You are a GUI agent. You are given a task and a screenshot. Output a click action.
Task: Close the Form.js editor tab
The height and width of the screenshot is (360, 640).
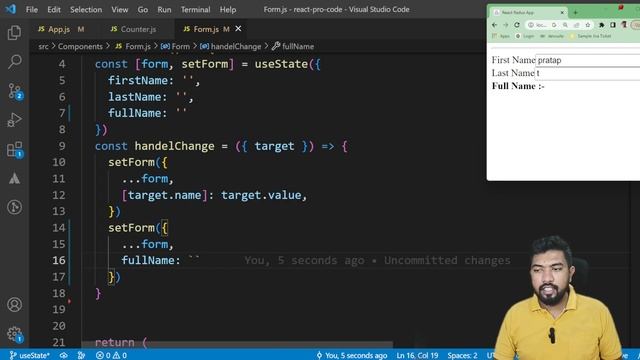point(238,29)
